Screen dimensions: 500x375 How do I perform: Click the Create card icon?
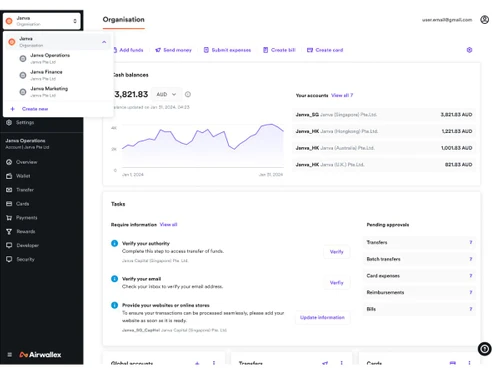310,50
